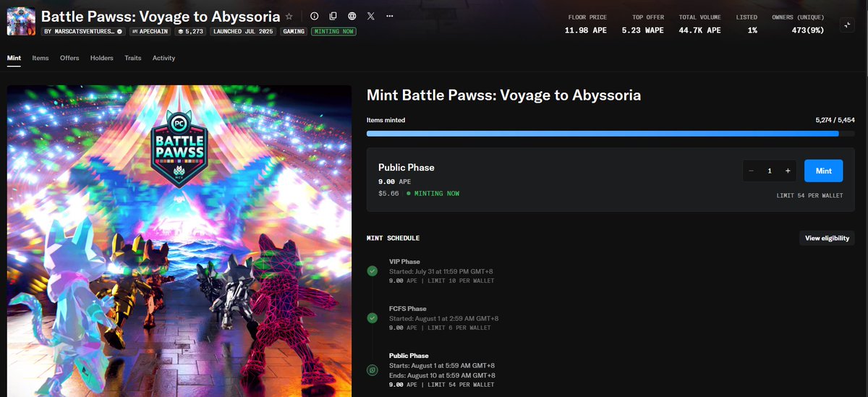Screen dimensions: 868x397
Task: Click the VIP Phase completed checkmark icon
Action: (372, 271)
